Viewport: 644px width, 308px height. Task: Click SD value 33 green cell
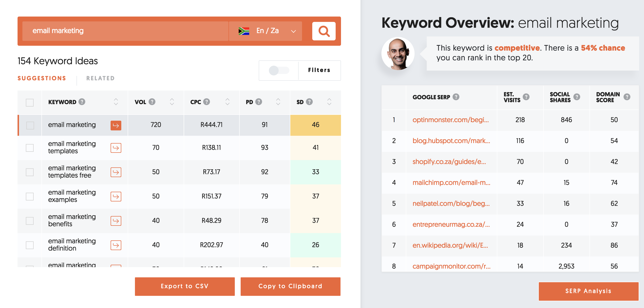click(x=315, y=172)
